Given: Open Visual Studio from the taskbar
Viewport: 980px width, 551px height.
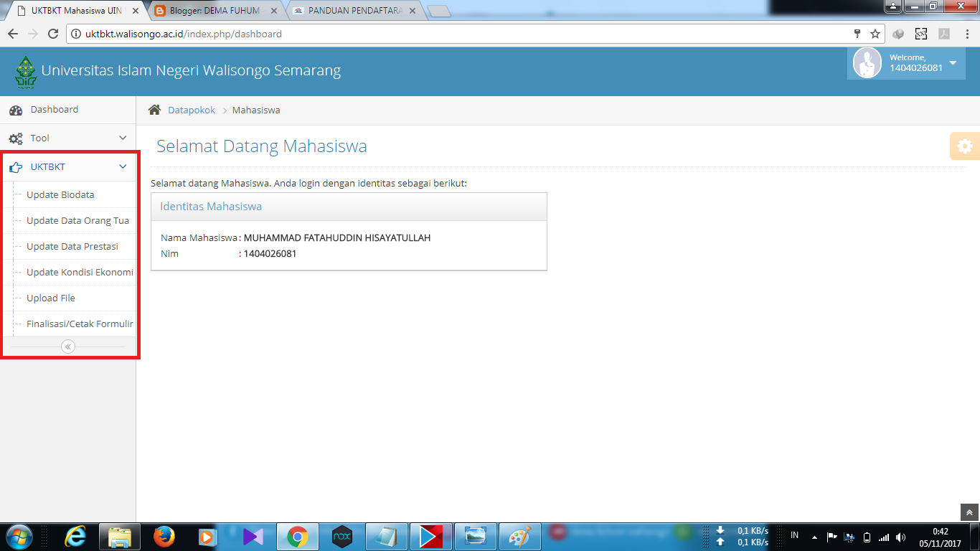Looking at the screenshot, I should coord(253,537).
